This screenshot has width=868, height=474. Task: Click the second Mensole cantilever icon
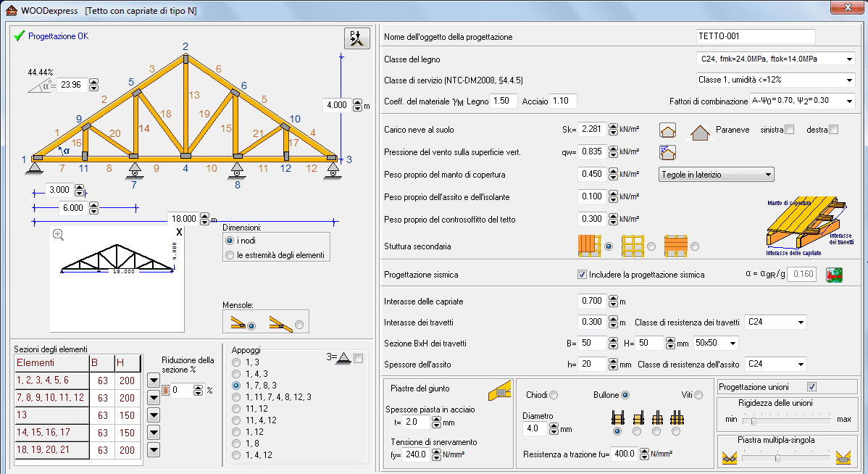[280, 323]
